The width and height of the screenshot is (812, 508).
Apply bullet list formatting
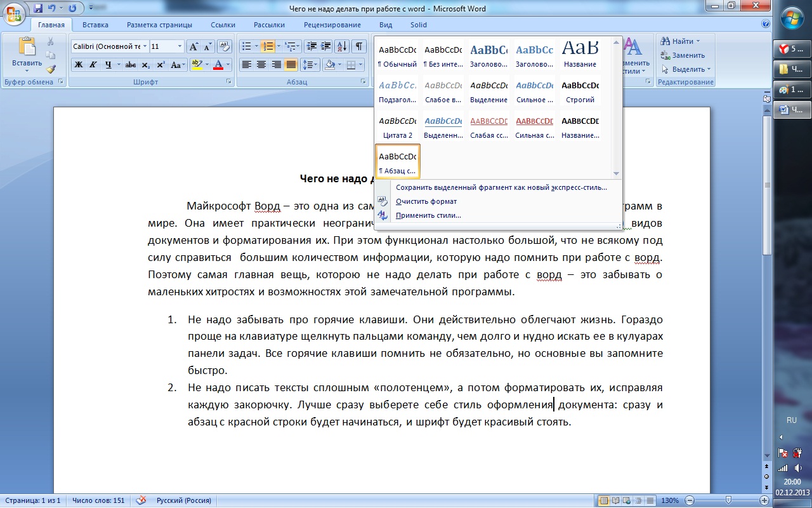[246, 46]
